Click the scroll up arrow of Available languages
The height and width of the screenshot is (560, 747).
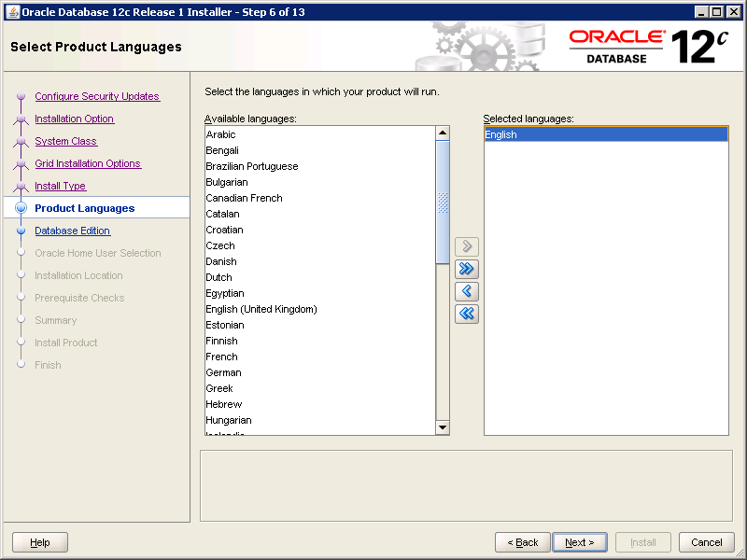pos(443,133)
